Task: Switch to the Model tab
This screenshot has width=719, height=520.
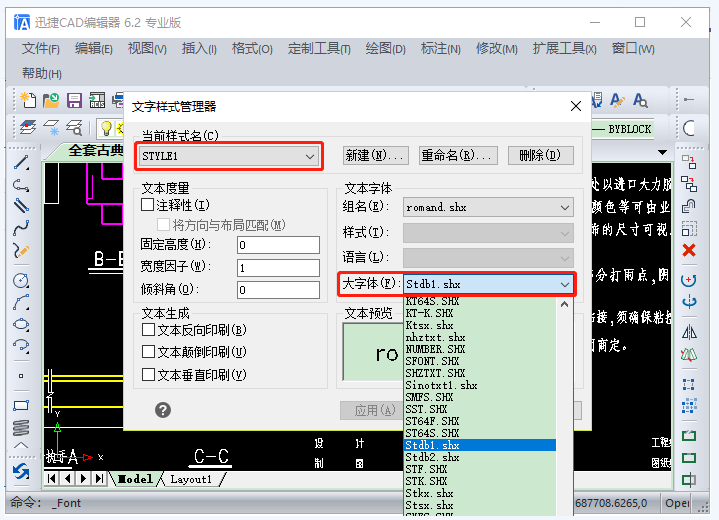Action: [x=135, y=479]
